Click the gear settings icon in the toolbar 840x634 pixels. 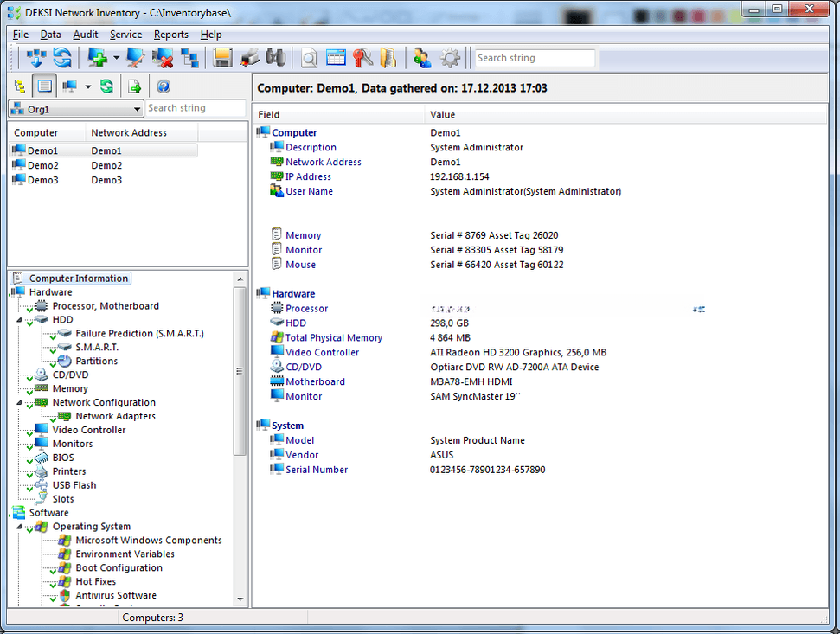pyautogui.click(x=450, y=58)
